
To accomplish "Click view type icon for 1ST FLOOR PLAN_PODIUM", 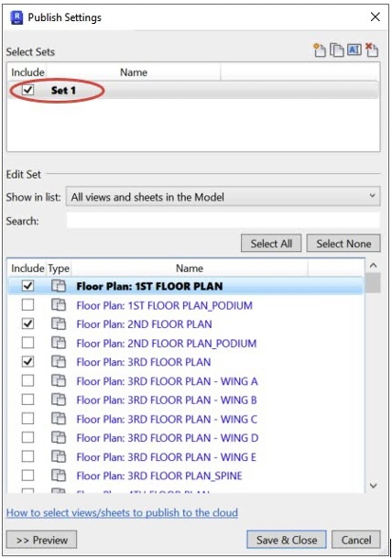I will (59, 305).
